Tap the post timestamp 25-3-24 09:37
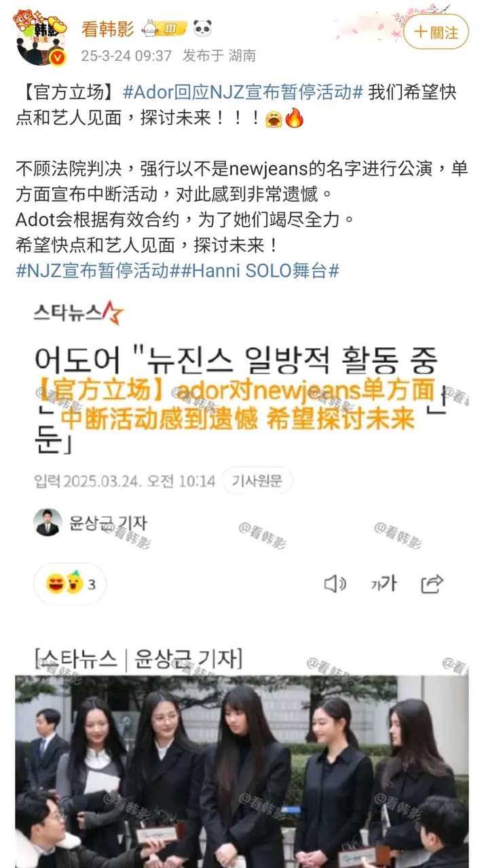 (x=127, y=56)
